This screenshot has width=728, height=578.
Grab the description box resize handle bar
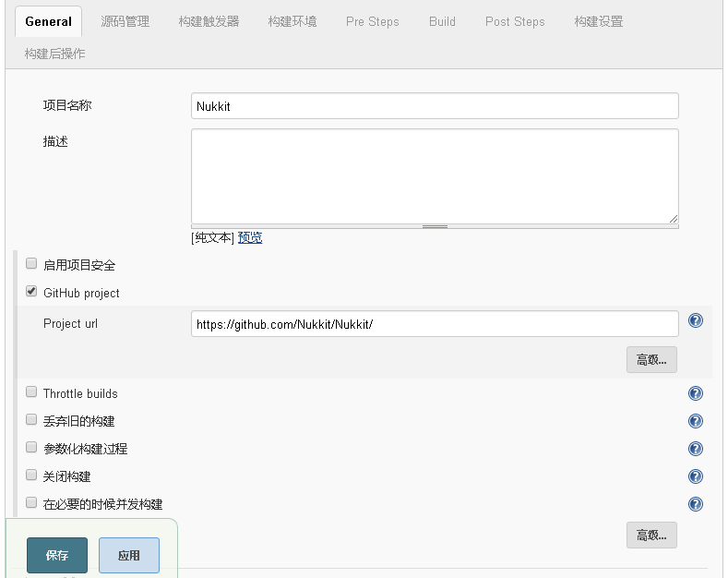(x=435, y=227)
